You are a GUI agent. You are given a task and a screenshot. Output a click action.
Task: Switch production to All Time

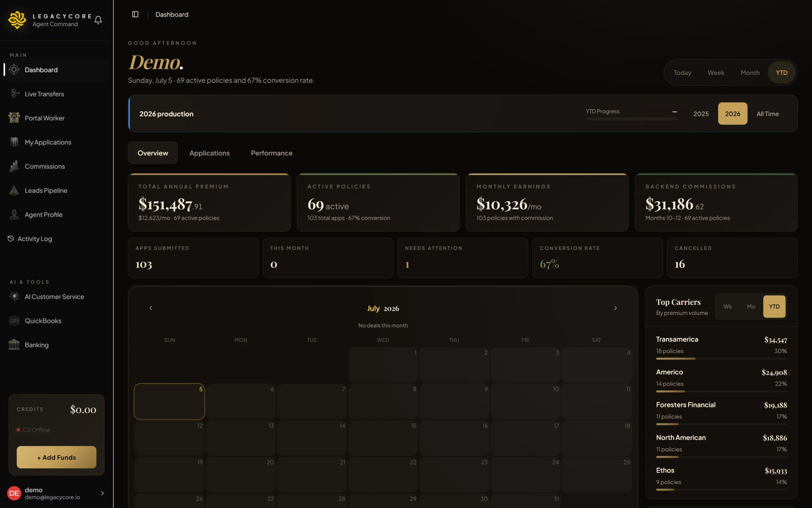[x=768, y=114]
